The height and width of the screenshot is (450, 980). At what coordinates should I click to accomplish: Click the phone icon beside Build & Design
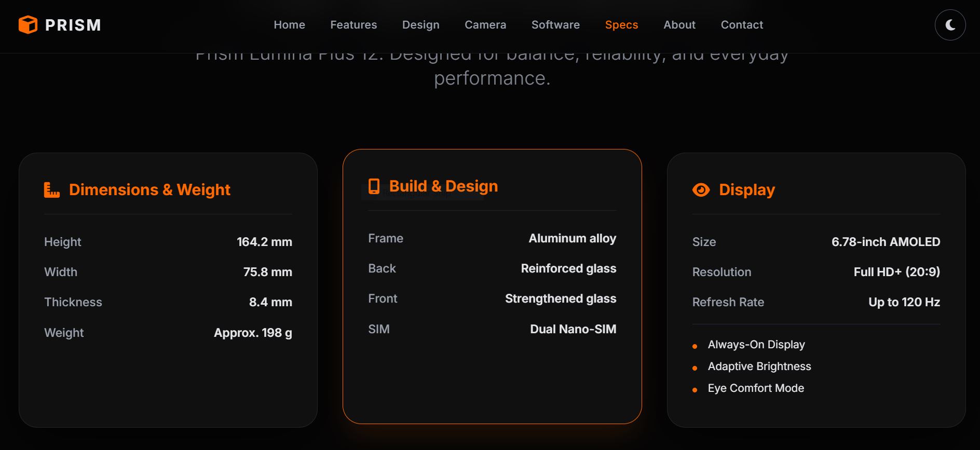click(374, 186)
